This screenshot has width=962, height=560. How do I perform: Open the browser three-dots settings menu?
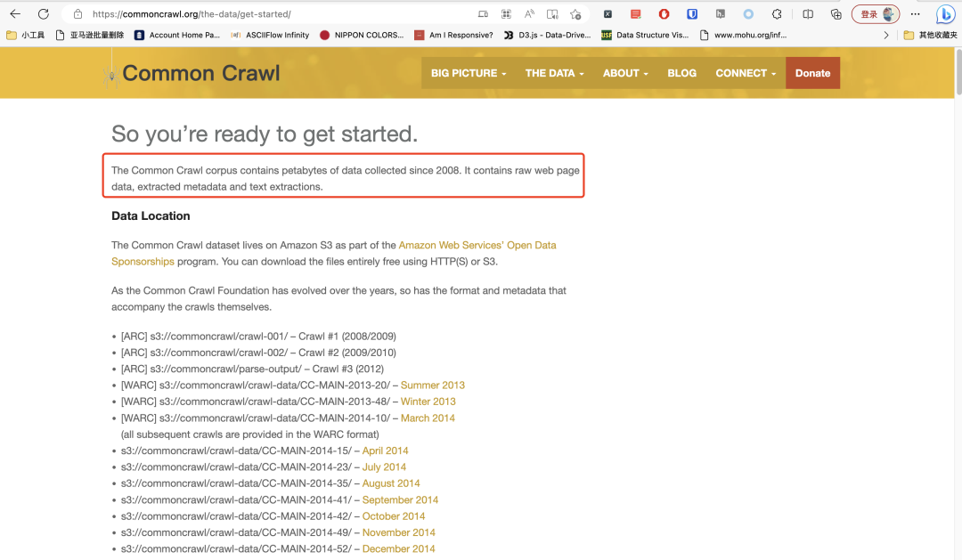click(916, 14)
